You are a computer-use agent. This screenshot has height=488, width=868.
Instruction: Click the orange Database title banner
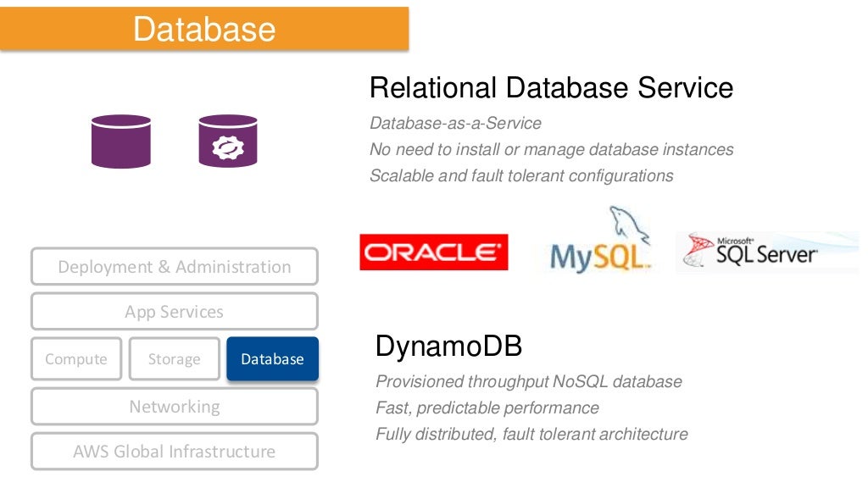[204, 29]
